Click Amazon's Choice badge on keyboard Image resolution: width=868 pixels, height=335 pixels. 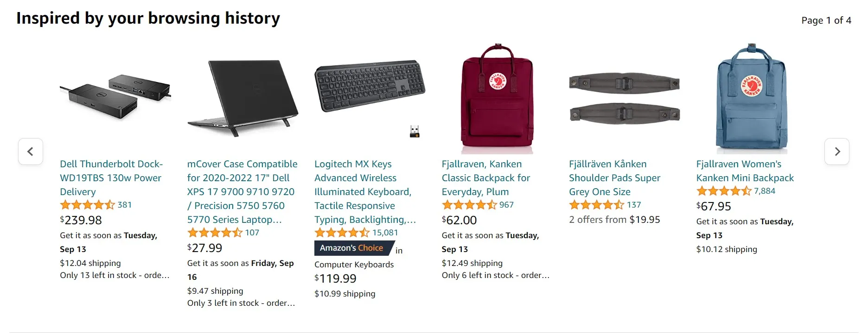pos(352,248)
